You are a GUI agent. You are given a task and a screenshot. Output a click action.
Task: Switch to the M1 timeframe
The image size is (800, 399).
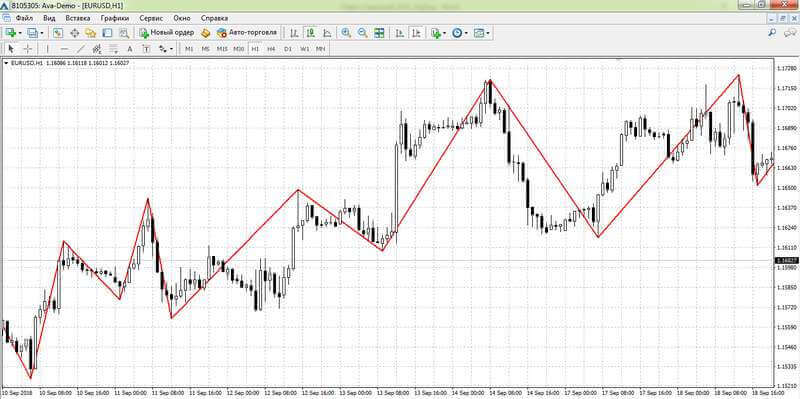(x=189, y=49)
